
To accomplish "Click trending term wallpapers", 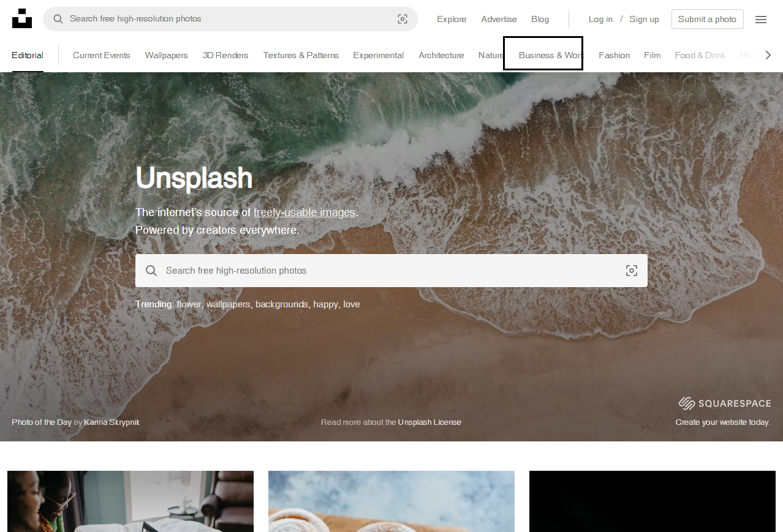I will (x=228, y=304).
